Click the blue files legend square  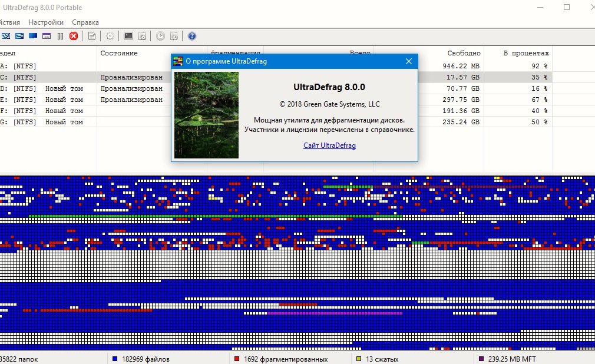(115, 359)
